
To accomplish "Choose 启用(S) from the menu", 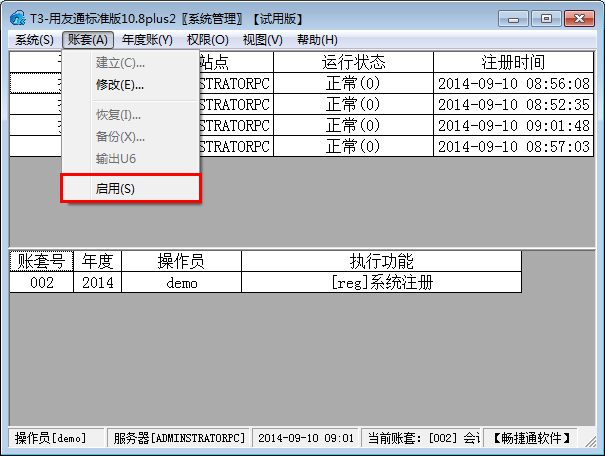I will 131,188.
